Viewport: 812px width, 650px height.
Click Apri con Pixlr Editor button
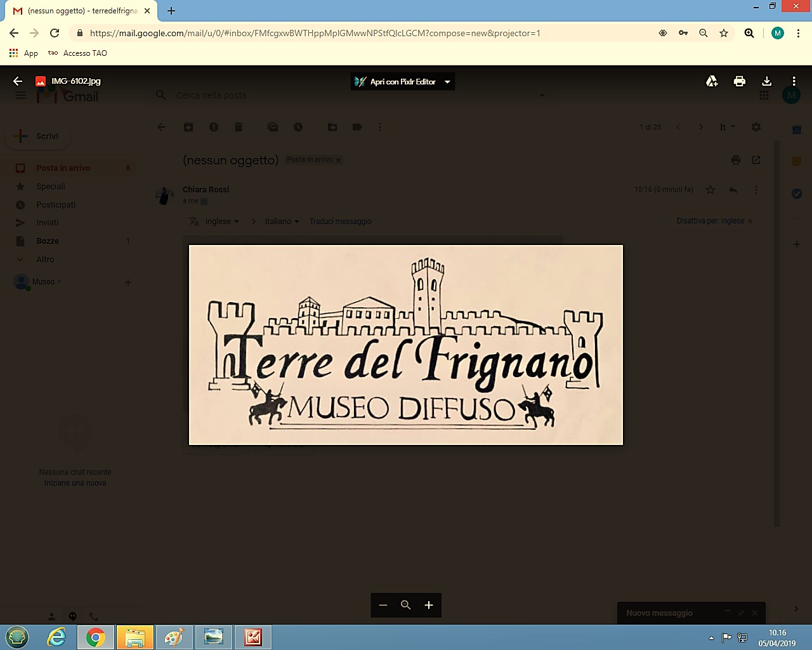[396, 82]
